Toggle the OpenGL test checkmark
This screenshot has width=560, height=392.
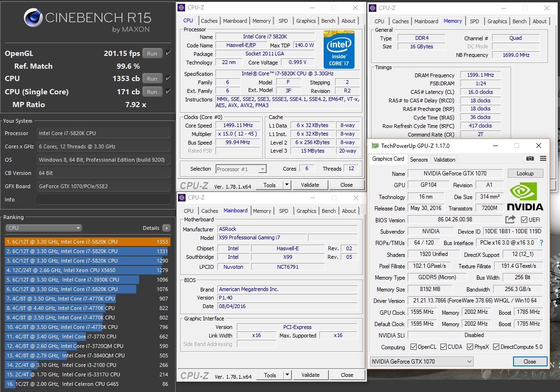pyautogui.click(x=168, y=53)
